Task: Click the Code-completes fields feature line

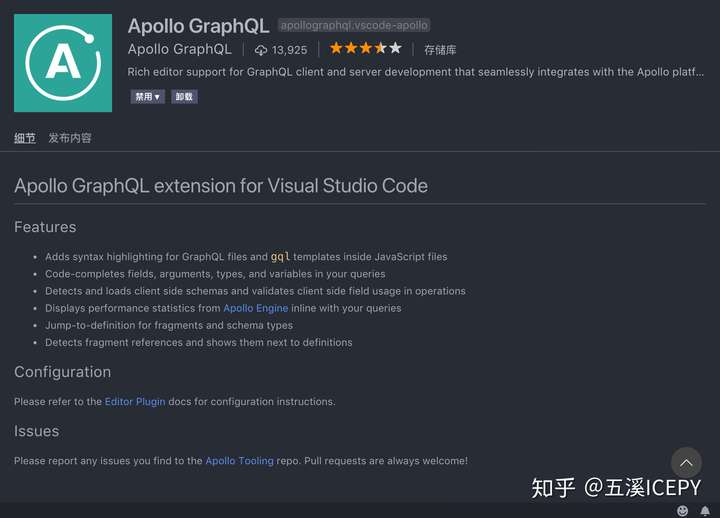Action: point(215,274)
